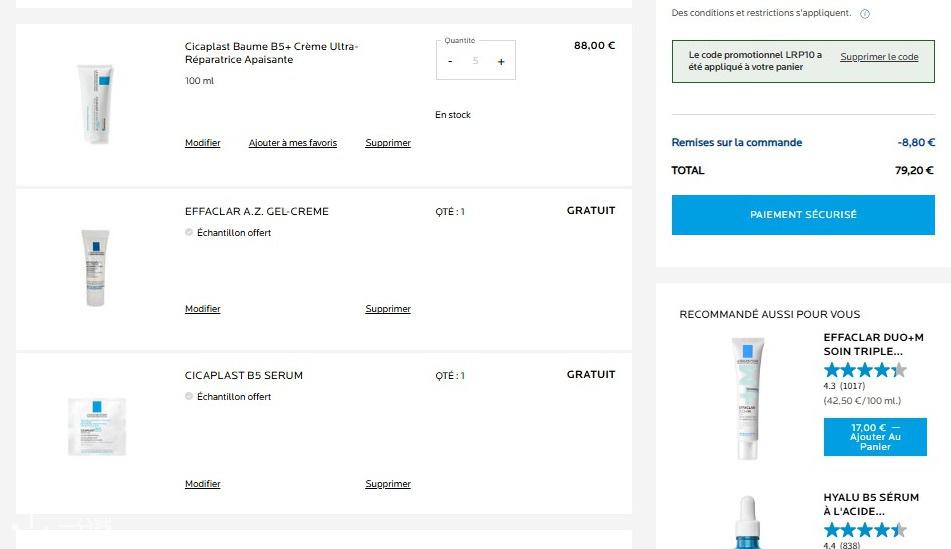The width and height of the screenshot is (951, 549).
Task: Click QTÉ : 1 for Cicaplast B5 Serum
Action: click(450, 376)
